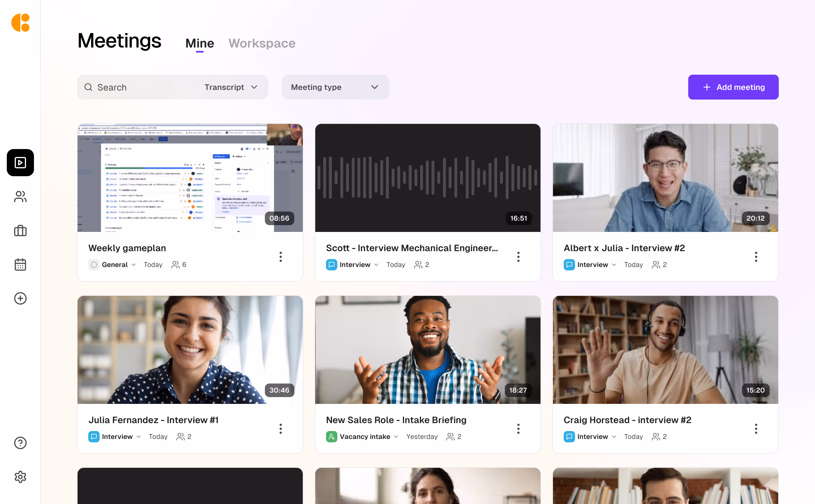Expand Interview type dropdown on Scott card
The image size is (815, 504).
point(376,265)
